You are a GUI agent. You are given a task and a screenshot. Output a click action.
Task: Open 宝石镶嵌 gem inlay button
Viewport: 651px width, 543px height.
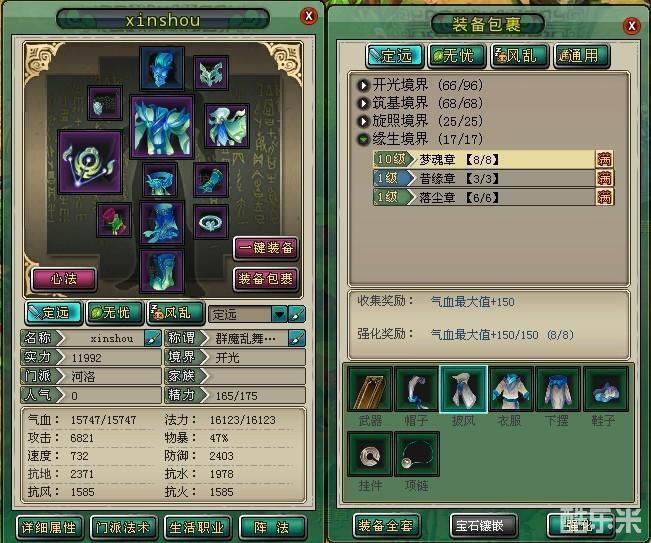(x=484, y=526)
